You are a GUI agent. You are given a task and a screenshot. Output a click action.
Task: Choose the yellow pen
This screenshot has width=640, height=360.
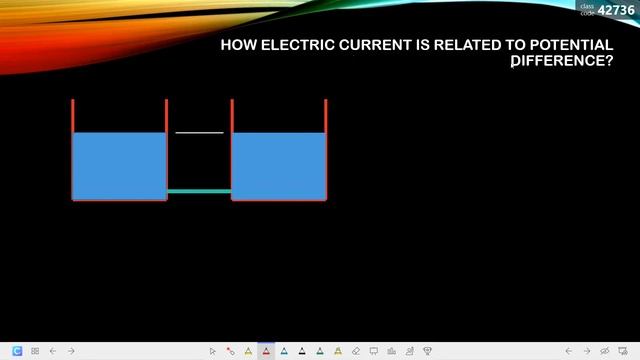[x=248, y=351]
